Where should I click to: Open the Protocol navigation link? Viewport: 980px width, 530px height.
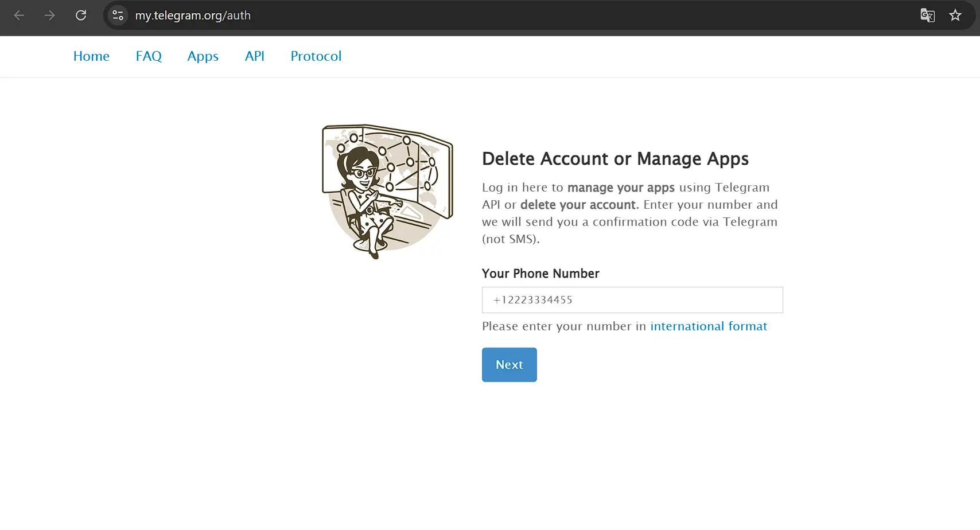(316, 56)
